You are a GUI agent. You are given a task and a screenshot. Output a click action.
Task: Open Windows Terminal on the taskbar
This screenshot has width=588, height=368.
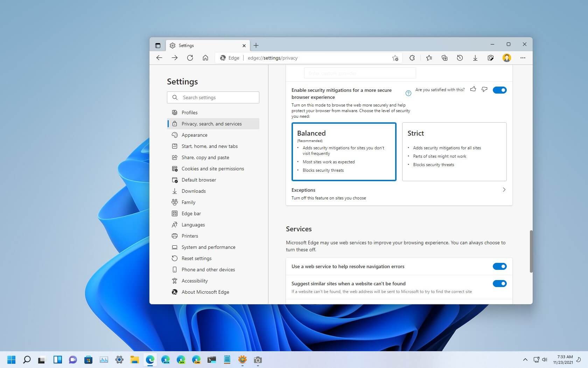pos(212,360)
